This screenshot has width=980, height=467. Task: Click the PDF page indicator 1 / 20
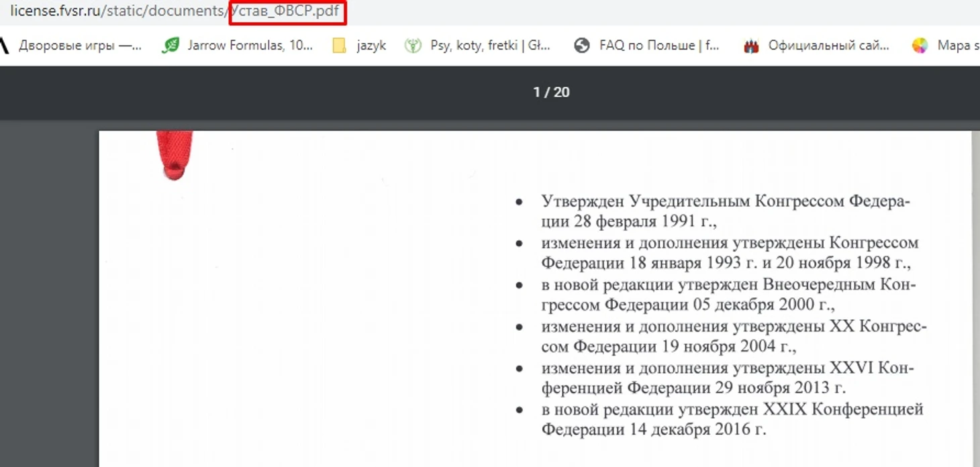pyautogui.click(x=551, y=93)
